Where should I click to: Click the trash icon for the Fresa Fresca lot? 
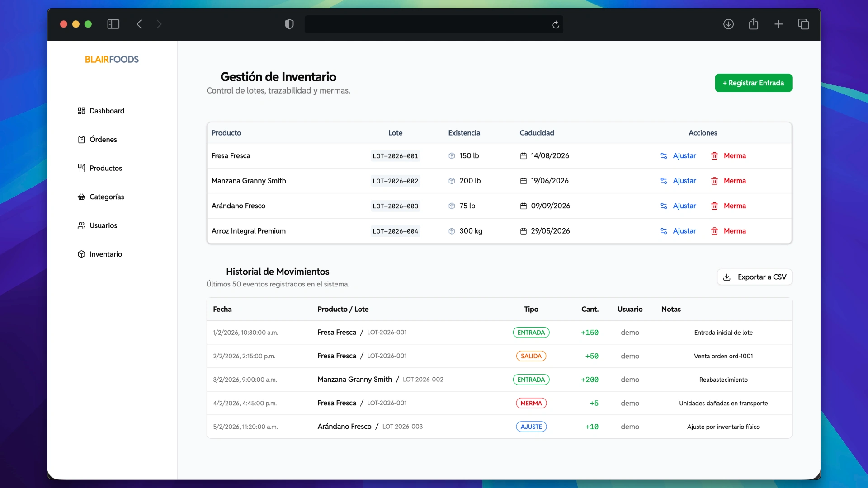tap(714, 156)
